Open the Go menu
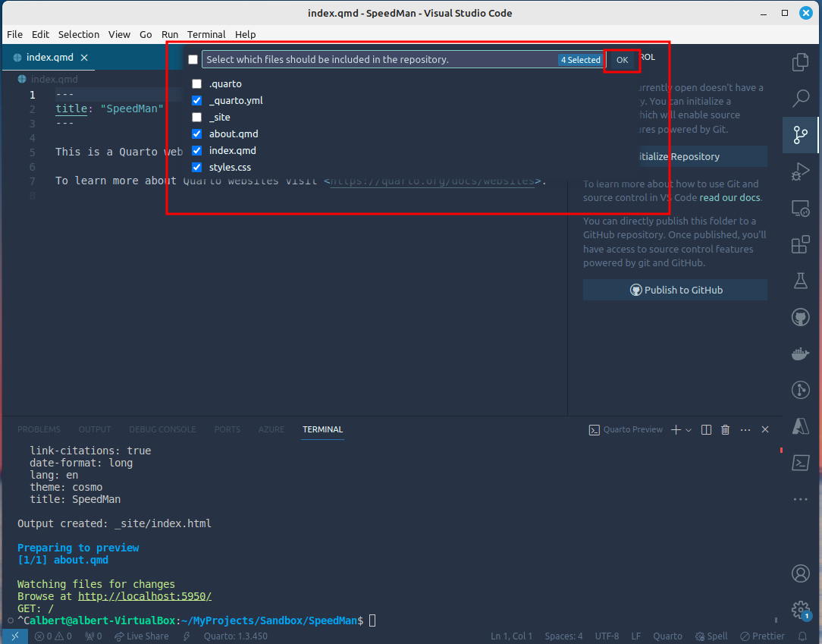This screenshot has height=644, width=822. pyautogui.click(x=146, y=35)
